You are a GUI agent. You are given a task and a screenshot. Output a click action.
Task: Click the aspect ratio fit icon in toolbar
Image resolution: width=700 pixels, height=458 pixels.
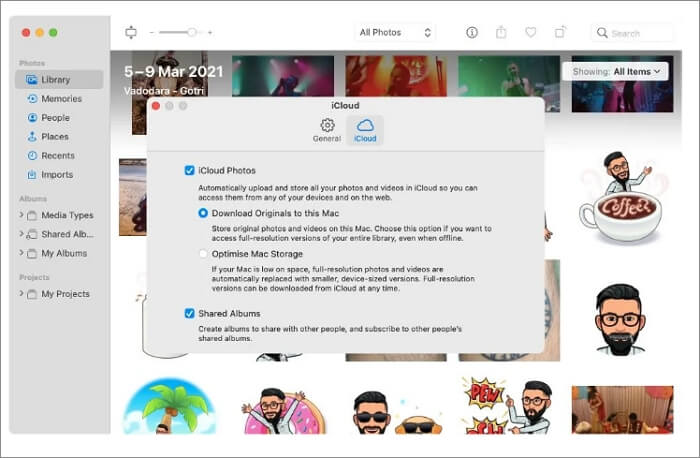131,32
